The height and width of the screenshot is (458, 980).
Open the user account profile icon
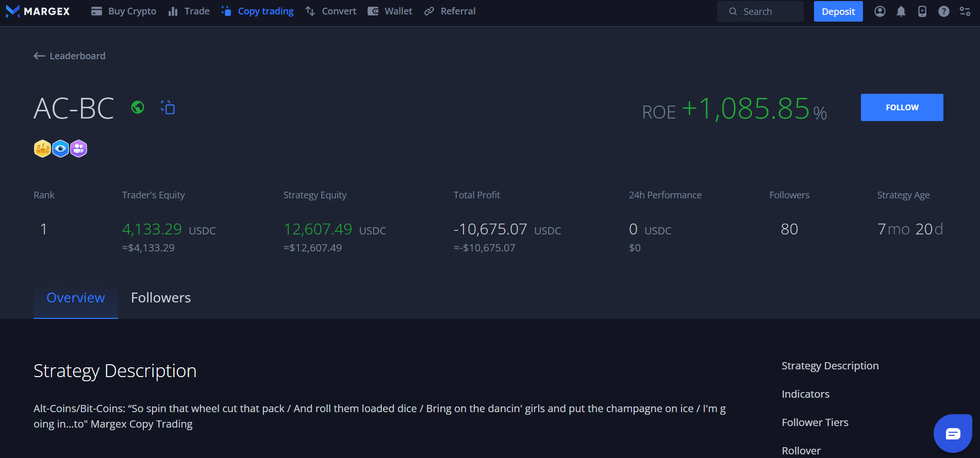pyautogui.click(x=880, y=11)
